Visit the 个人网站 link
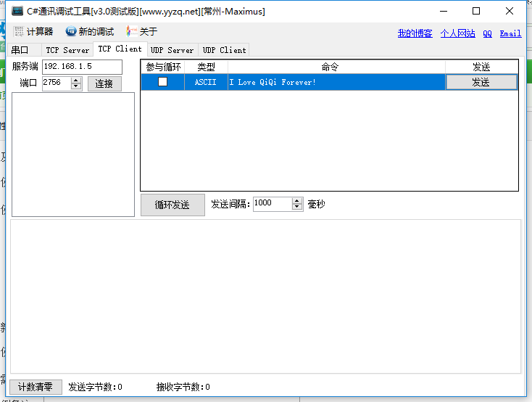The height and width of the screenshot is (402, 532). (457, 33)
